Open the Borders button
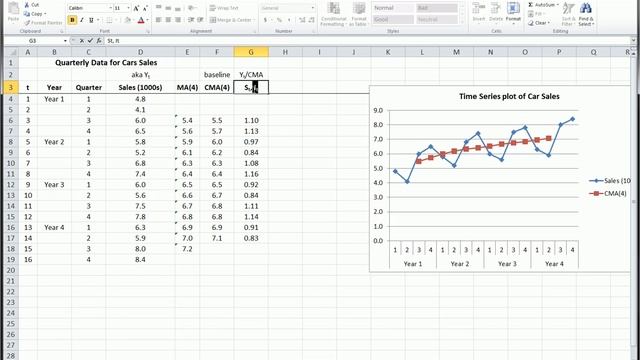This screenshot has height=360, width=640. (109, 20)
